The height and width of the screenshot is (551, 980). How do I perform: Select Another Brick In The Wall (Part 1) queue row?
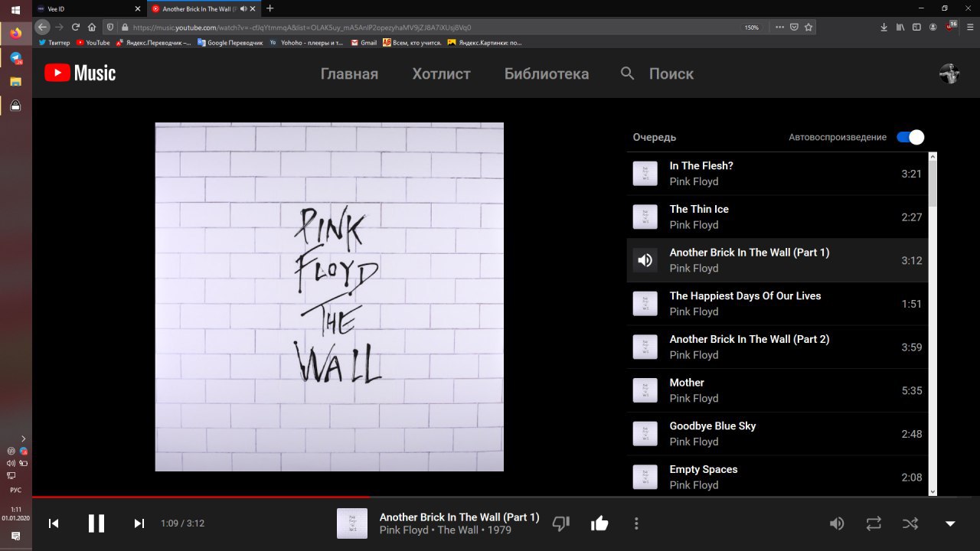[x=777, y=260]
